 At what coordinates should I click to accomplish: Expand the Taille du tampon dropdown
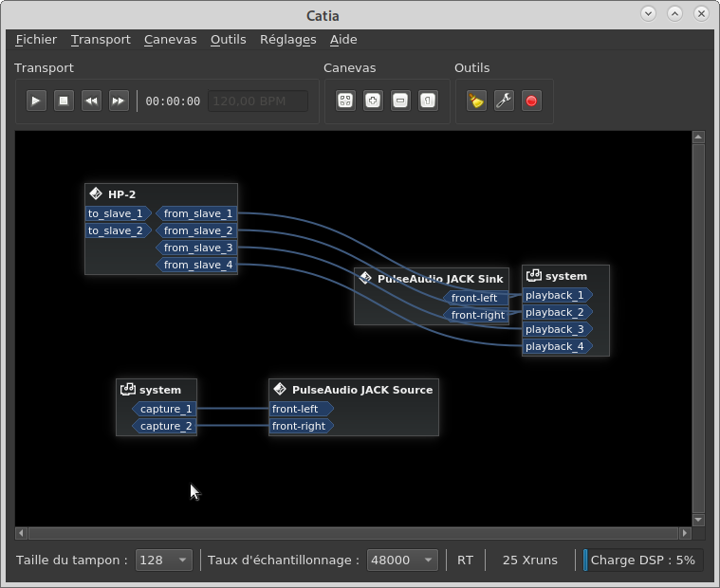(x=163, y=560)
